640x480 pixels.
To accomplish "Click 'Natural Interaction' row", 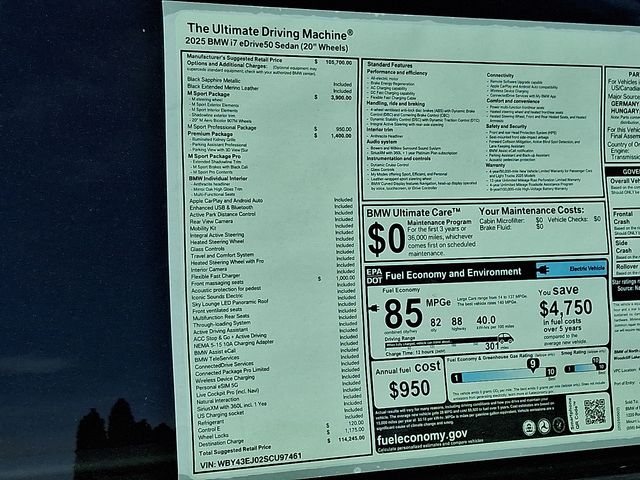I will point(218,401).
